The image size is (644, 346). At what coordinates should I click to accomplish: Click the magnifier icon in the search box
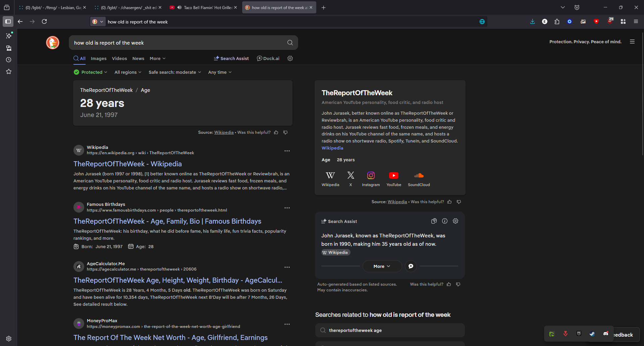(290, 43)
